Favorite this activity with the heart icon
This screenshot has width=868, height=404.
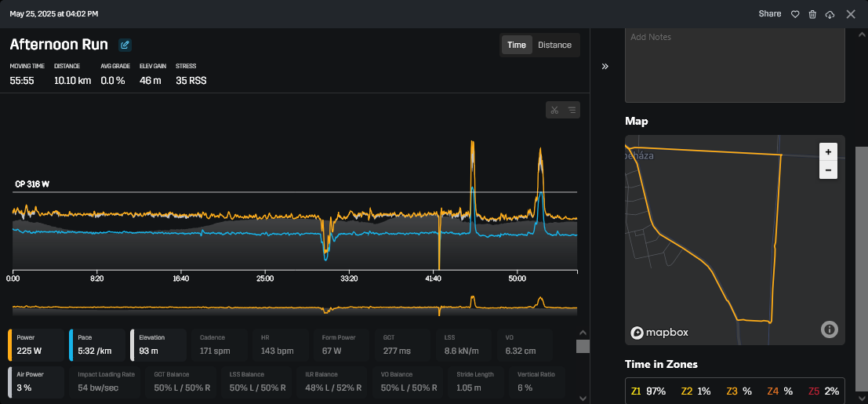(795, 14)
